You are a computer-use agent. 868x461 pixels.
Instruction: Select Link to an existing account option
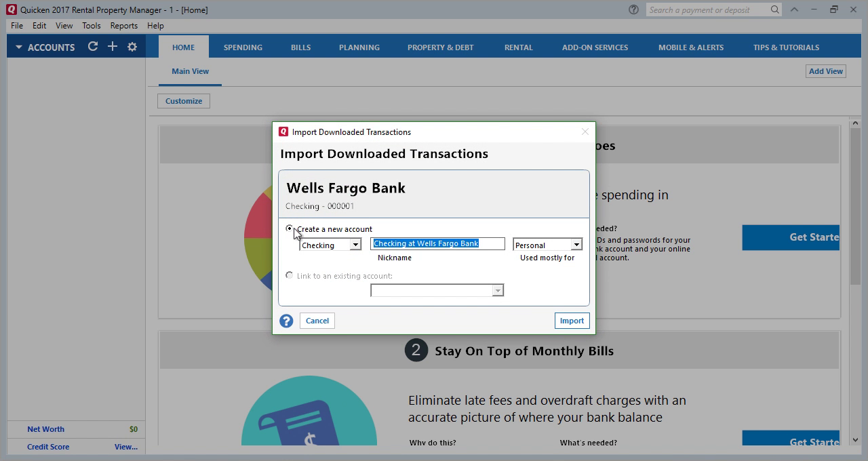290,275
